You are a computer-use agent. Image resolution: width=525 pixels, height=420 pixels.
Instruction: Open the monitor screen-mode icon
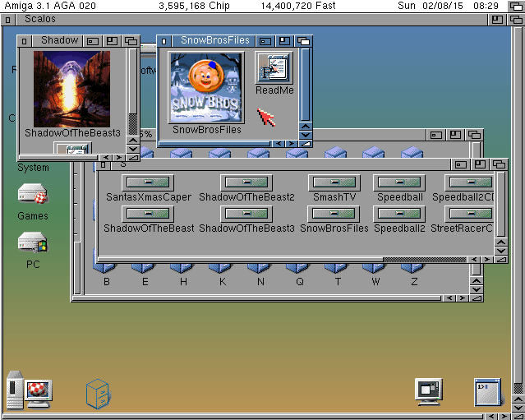(429, 392)
